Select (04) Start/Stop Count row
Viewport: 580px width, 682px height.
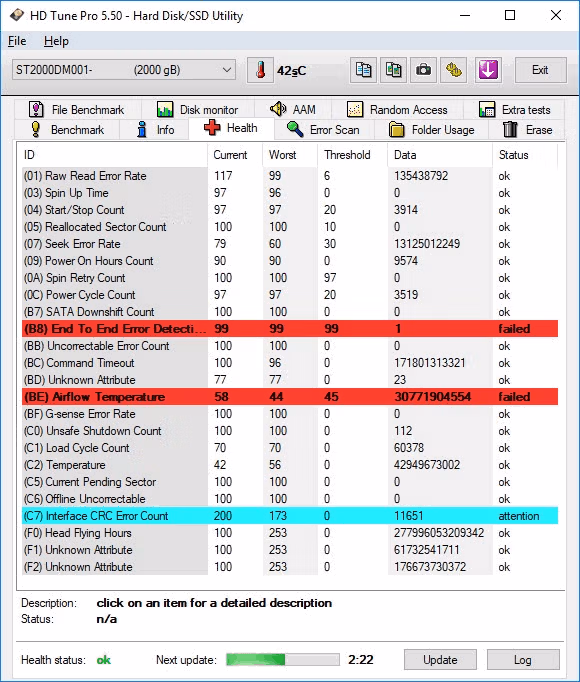click(290, 210)
